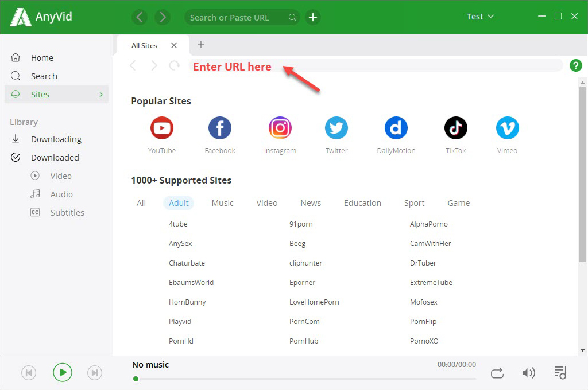This screenshot has height=390, width=588.
Task: Open the Downloading library section
Action: click(56, 139)
